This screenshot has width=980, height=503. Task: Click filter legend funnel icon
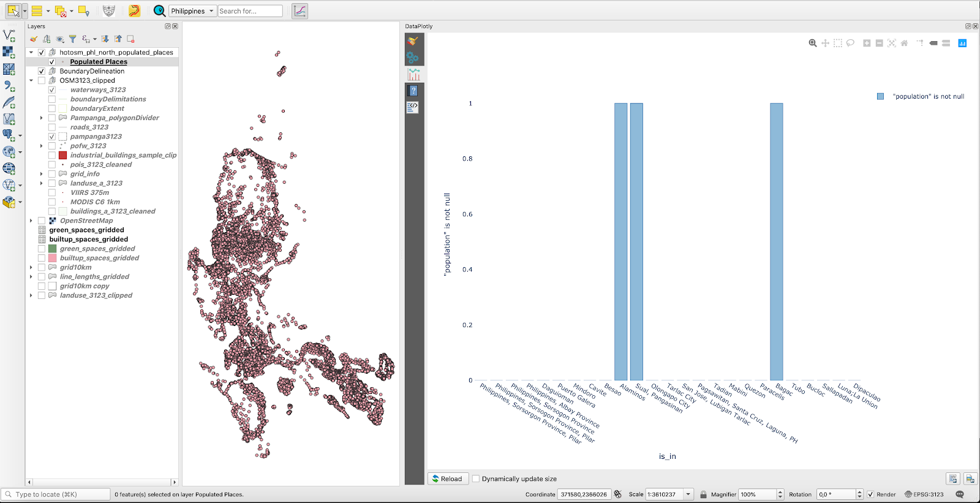coord(72,39)
